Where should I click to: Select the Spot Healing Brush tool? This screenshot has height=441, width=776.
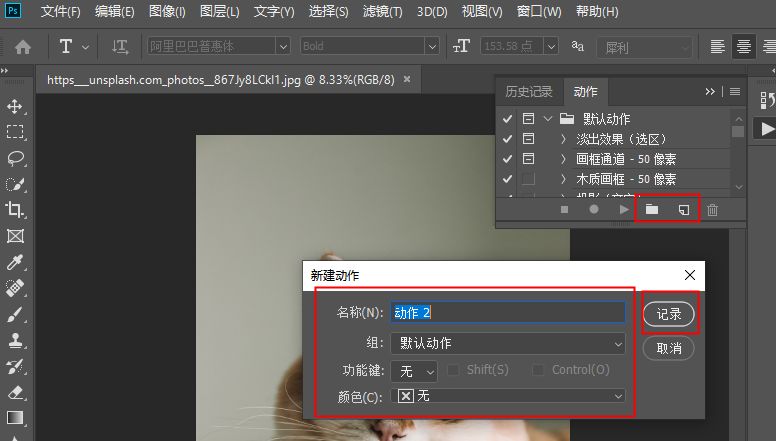14,288
